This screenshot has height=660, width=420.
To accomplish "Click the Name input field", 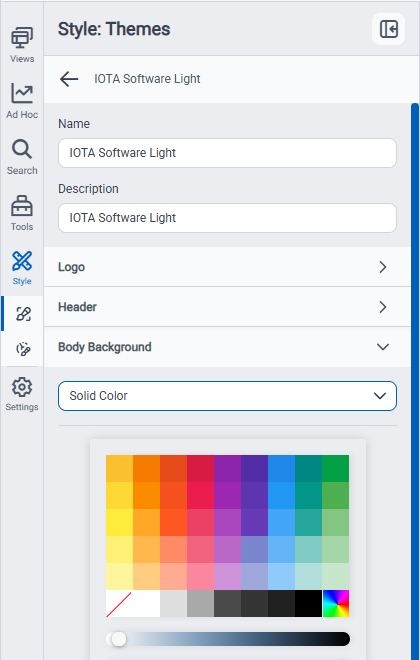I will (227, 153).
